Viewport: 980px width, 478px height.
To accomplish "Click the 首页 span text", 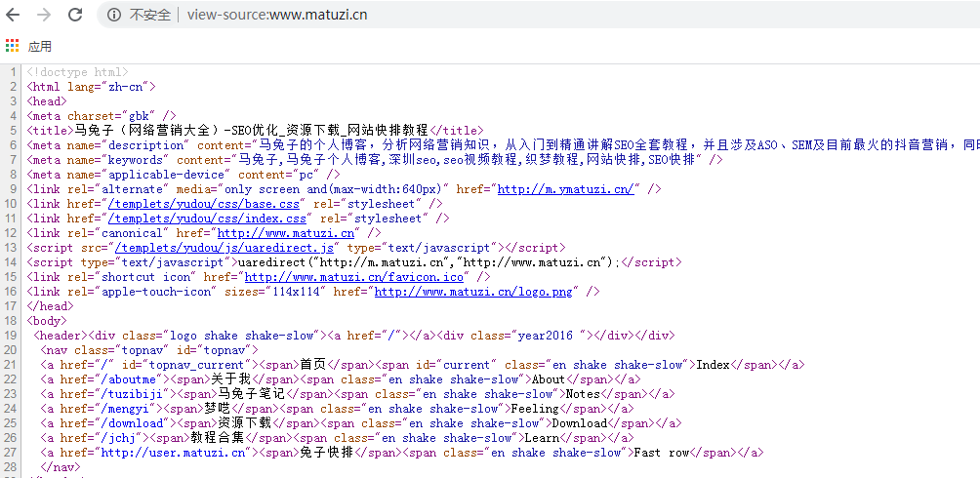I will [313, 365].
